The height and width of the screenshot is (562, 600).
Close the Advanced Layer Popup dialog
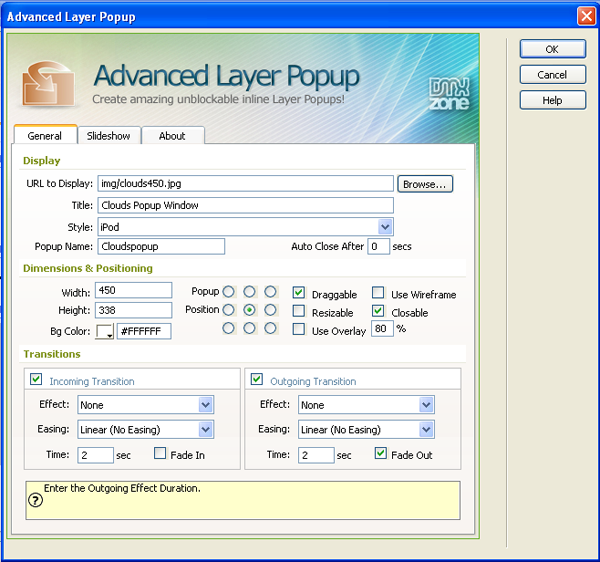tap(587, 16)
